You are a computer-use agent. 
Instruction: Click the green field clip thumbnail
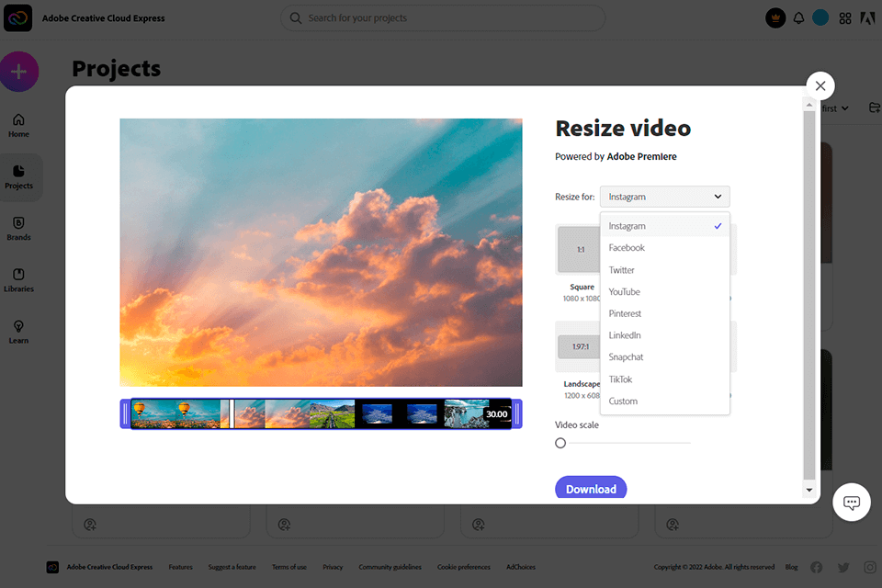pos(332,413)
